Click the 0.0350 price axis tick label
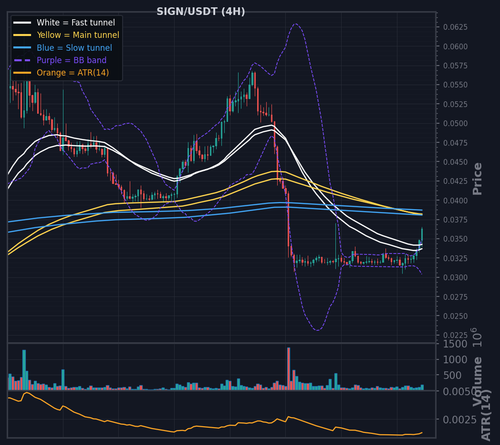The height and width of the screenshot is (445, 500). tap(455, 239)
